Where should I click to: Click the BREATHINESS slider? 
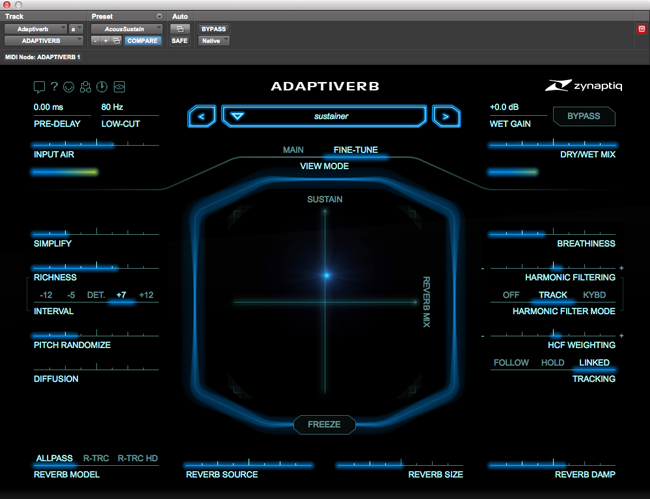(x=553, y=233)
